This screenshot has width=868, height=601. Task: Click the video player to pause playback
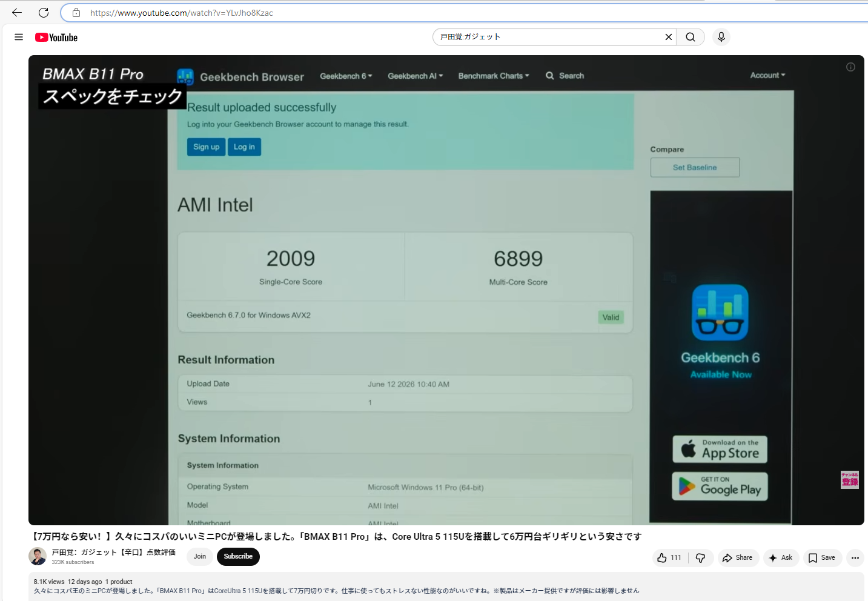[x=446, y=290]
